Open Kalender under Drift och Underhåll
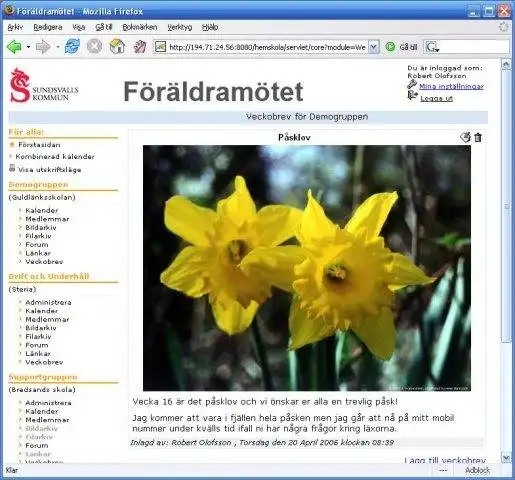This screenshot has width=515, height=480. pos(42,311)
